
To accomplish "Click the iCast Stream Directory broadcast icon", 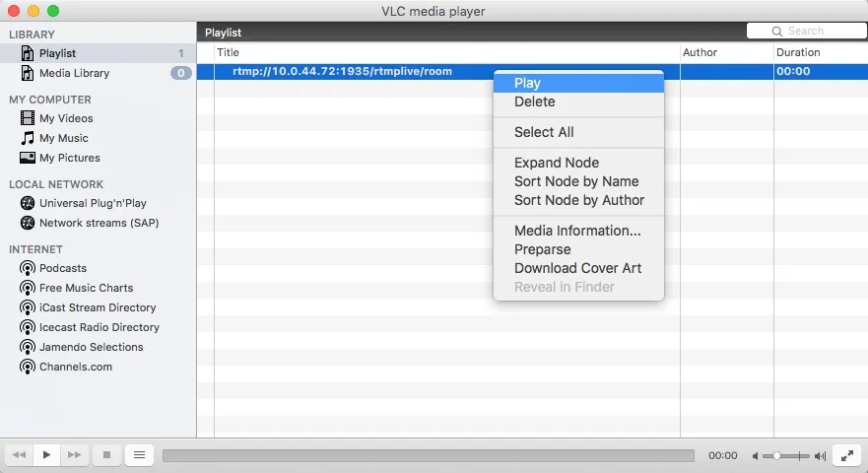I will pyautogui.click(x=28, y=308).
